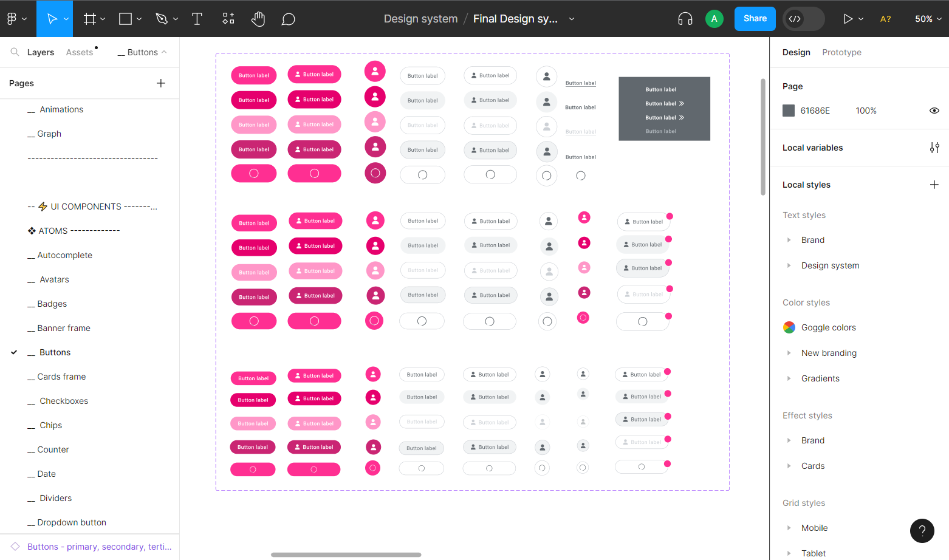Open Move tool options dropdown arrow

(x=66, y=19)
